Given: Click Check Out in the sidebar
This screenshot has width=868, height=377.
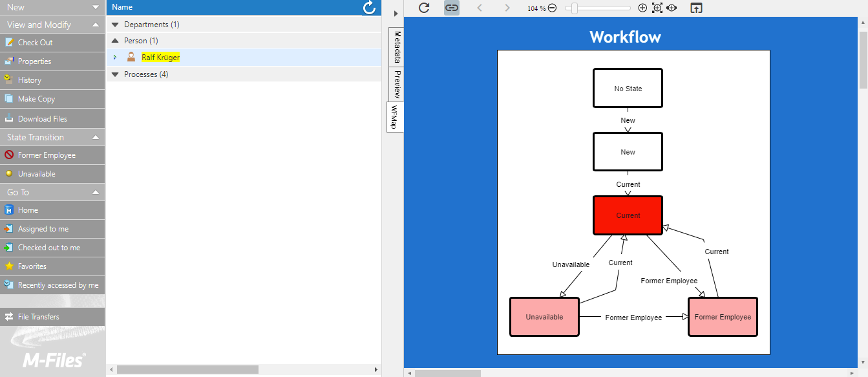Looking at the screenshot, I should click(x=36, y=43).
